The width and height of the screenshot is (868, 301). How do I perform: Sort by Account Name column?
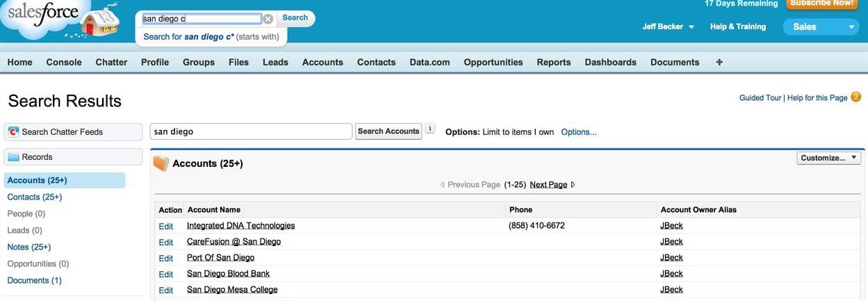(214, 209)
